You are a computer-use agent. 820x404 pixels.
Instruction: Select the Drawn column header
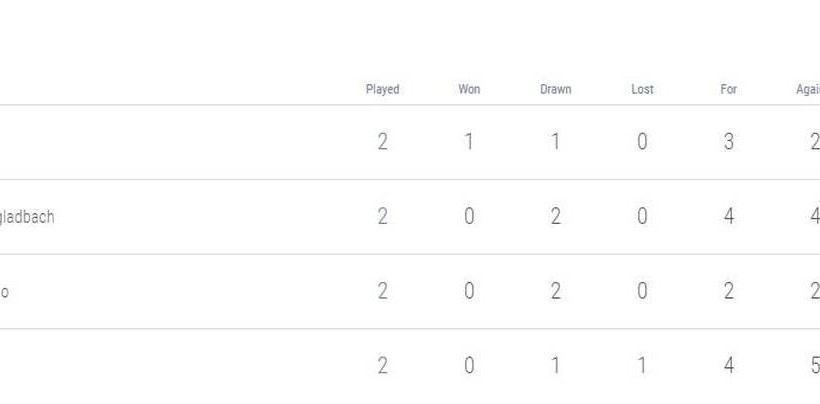(x=555, y=89)
